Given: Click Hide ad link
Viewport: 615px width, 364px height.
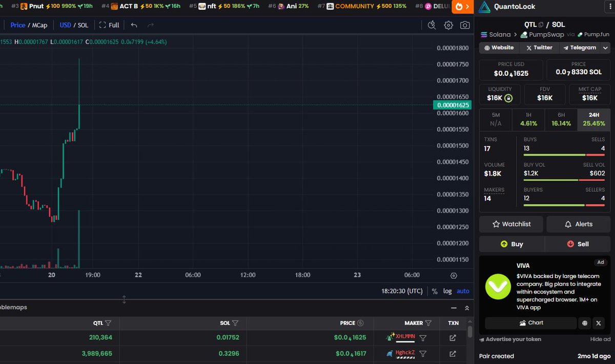Looking at the screenshot, I should (x=600, y=339).
